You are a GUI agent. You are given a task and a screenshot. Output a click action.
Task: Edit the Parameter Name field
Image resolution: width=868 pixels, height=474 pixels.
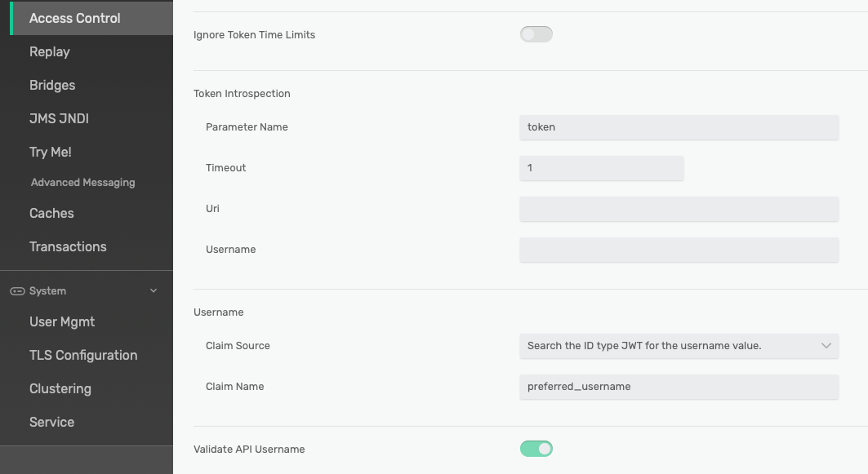pos(679,127)
